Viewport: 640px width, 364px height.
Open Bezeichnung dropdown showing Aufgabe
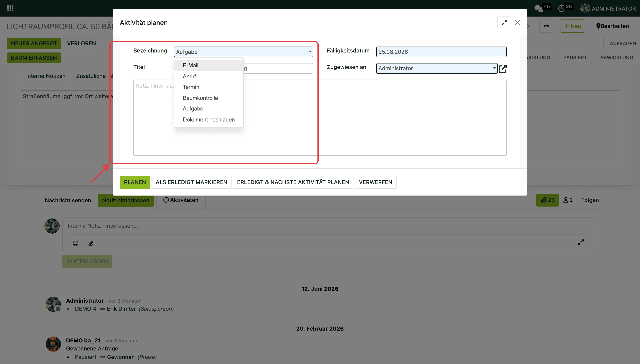click(x=243, y=52)
